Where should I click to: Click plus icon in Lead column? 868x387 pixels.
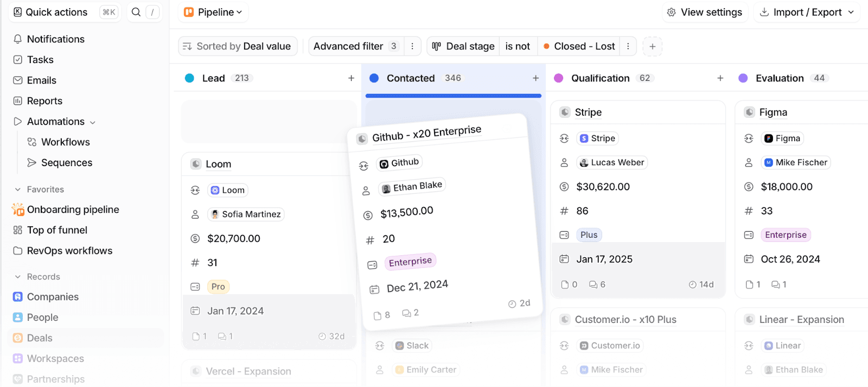pos(351,78)
